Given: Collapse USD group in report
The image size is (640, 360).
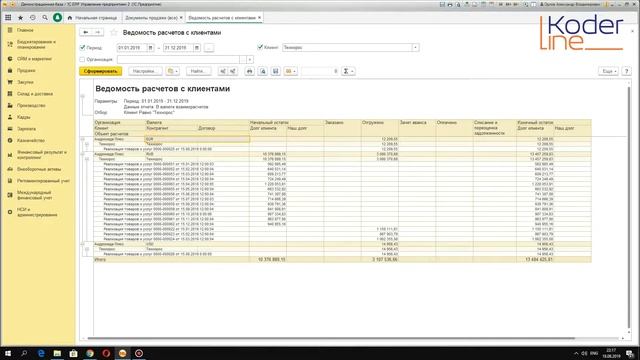Looking at the screenshot, I should coord(82,244).
